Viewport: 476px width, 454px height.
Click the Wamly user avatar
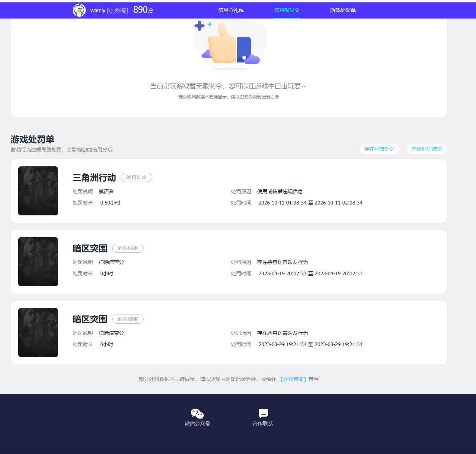pyautogui.click(x=79, y=10)
